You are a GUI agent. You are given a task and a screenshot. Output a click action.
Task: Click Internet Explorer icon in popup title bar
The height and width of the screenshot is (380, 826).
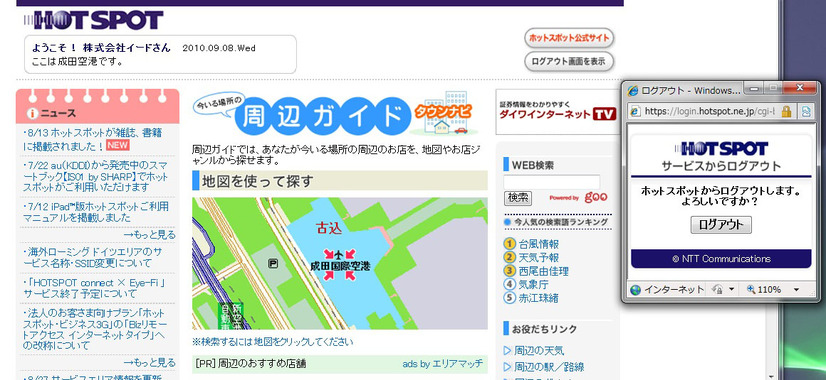tap(633, 91)
